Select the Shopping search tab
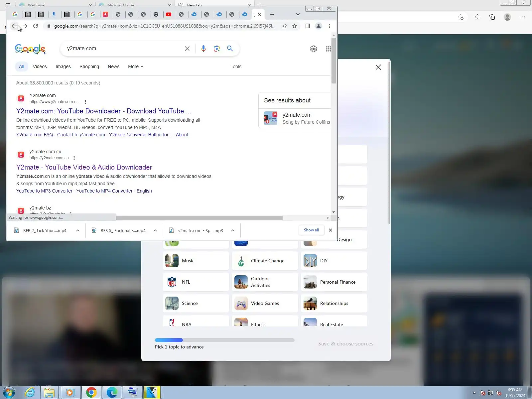The height and width of the screenshot is (399, 532). click(89, 66)
